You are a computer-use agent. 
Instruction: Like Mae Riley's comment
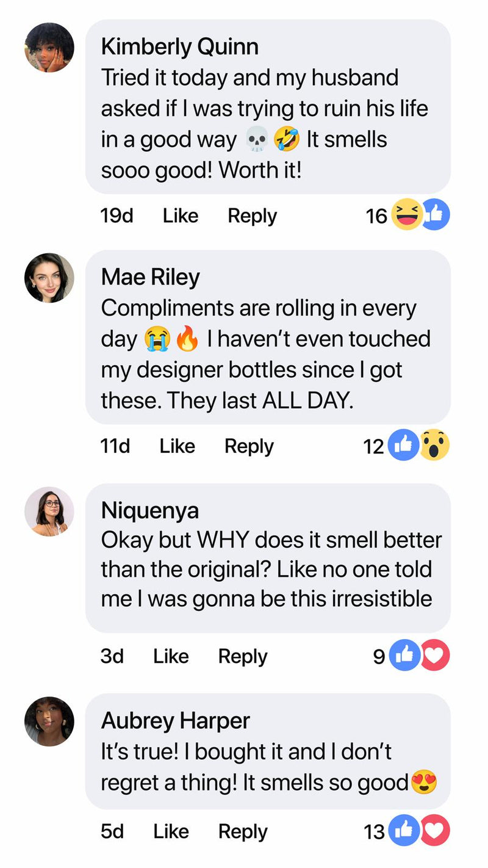[177, 446]
